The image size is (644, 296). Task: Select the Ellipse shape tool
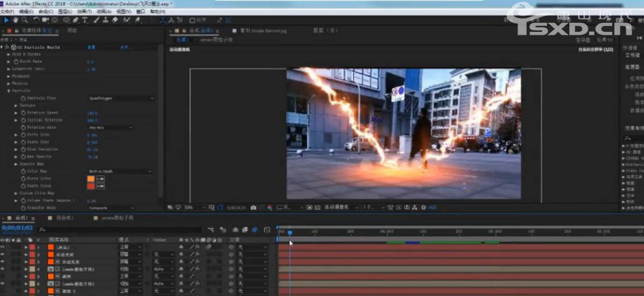(x=66, y=20)
